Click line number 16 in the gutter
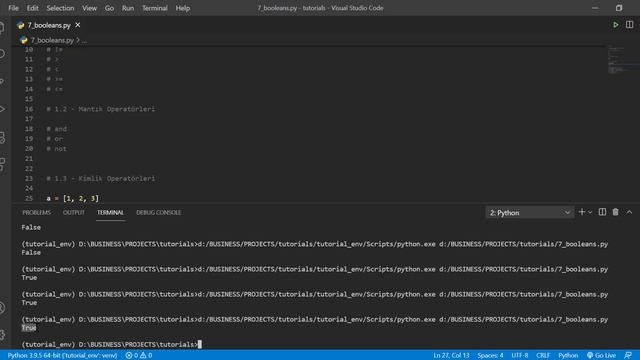 pos(29,109)
